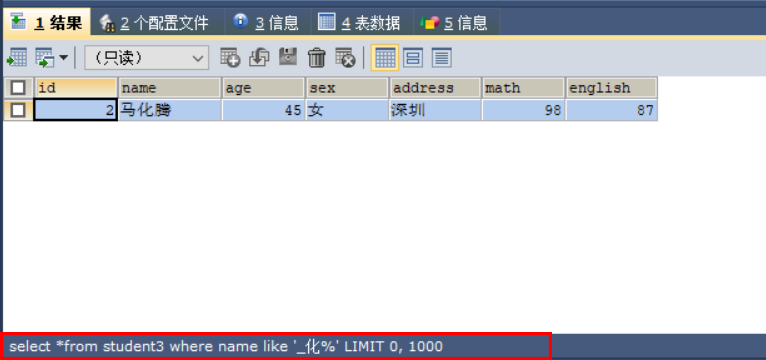The image size is (766, 360).
Task: Select the english cell 87
Action: coord(612,110)
